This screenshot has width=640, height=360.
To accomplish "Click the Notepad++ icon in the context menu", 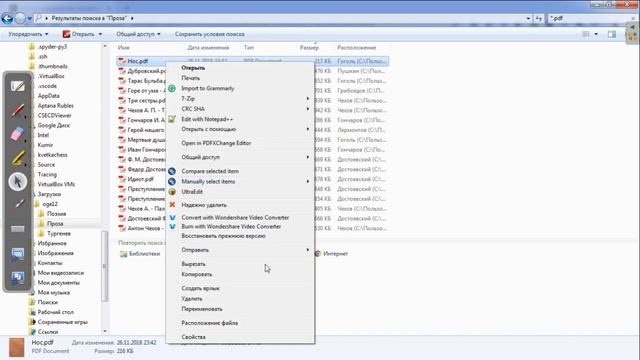I will tap(172, 119).
